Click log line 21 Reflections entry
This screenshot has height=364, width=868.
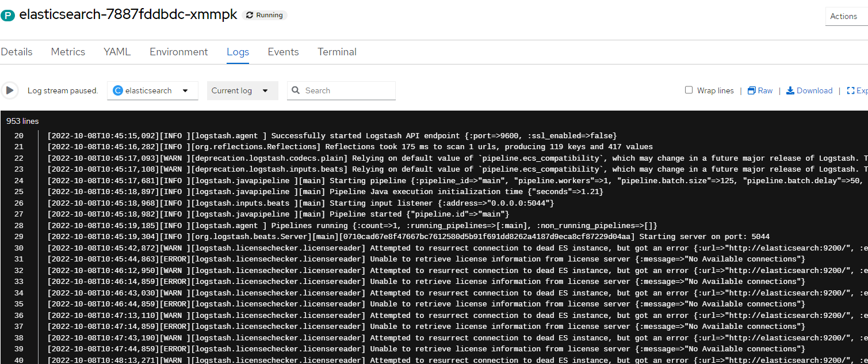[350, 147]
